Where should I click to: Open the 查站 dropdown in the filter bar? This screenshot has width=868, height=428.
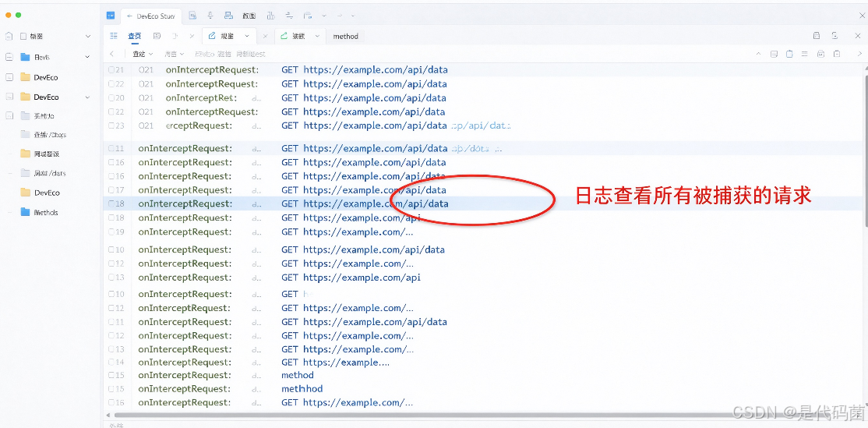click(x=143, y=54)
